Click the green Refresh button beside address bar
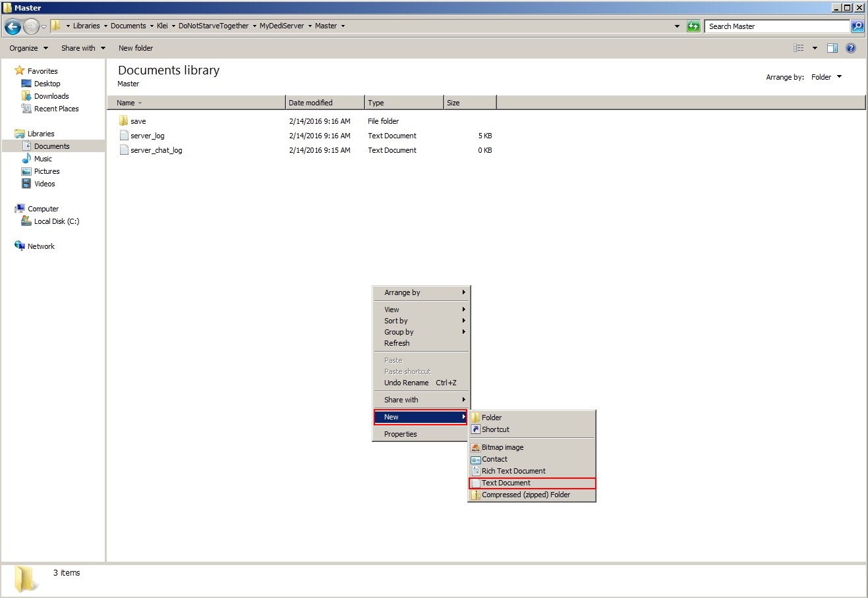This screenshot has height=598, width=868. click(693, 26)
